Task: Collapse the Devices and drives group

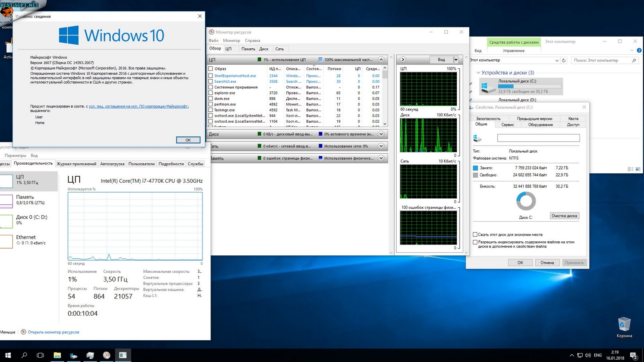Action: pos(478,73)
